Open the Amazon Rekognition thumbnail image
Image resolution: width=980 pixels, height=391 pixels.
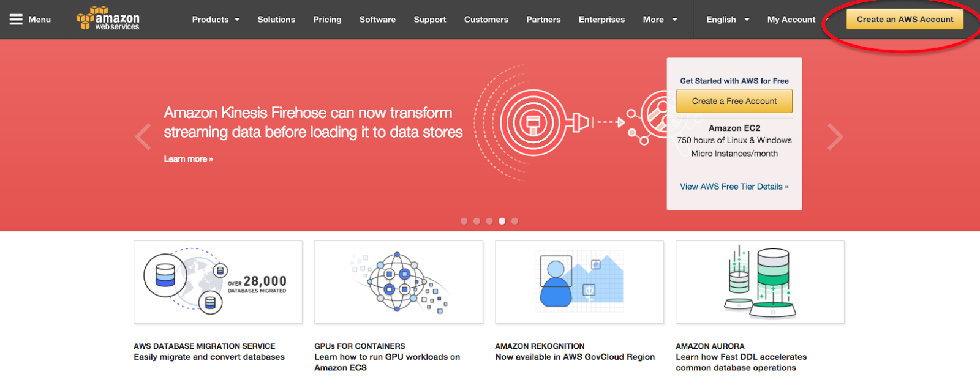coord(579,282)
